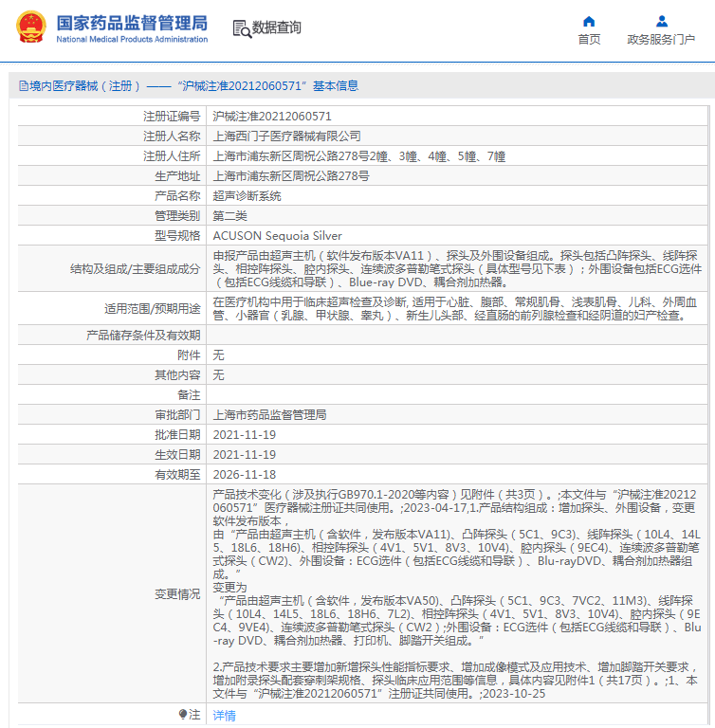Select 上海市浦东新区周祝公路278号 production address

(291, 176)
